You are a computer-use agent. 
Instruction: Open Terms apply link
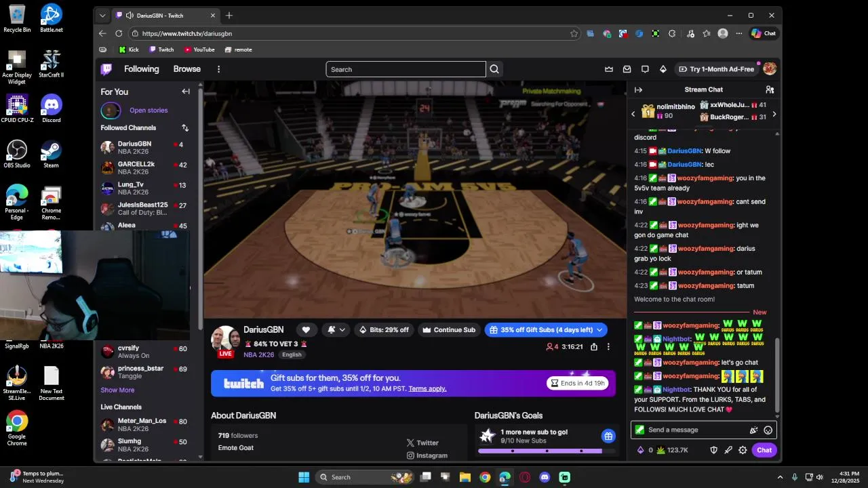(x=427, y=389)
